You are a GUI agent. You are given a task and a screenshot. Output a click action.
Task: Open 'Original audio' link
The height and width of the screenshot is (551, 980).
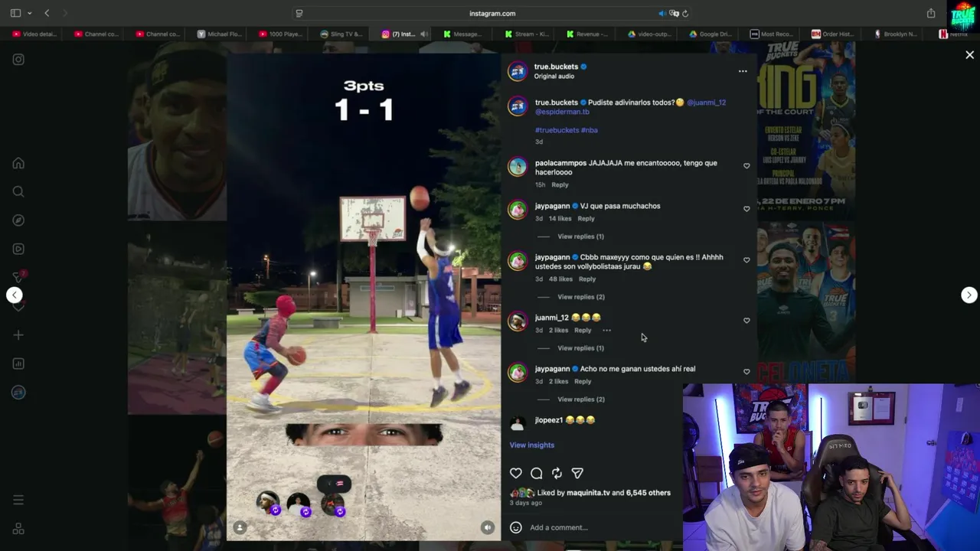(x=554, y=77)
